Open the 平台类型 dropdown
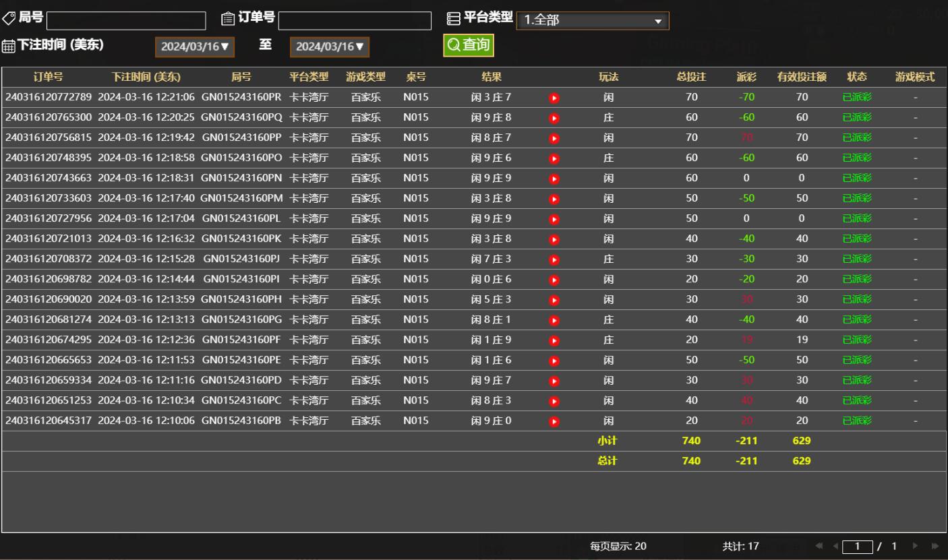The image size is (948, 560). (593, 21)
